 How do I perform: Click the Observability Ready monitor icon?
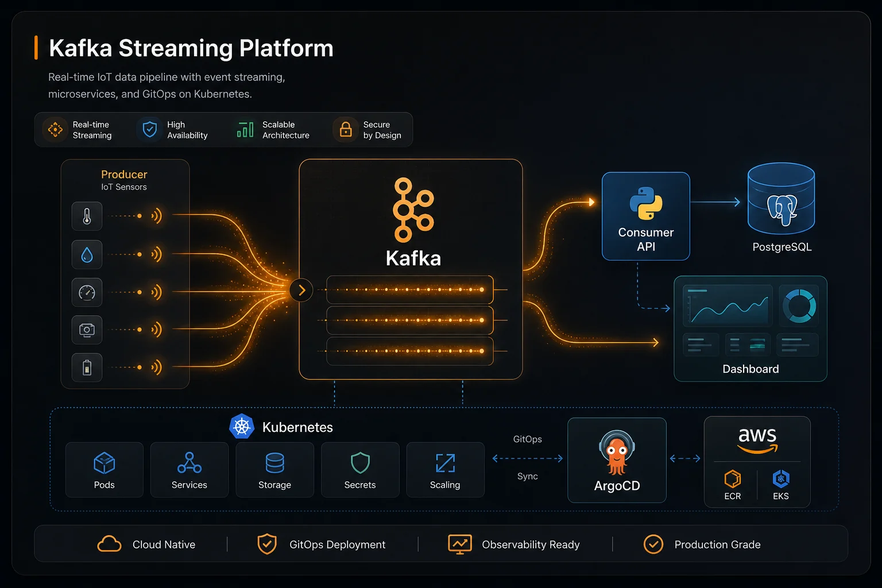point(459,544)
